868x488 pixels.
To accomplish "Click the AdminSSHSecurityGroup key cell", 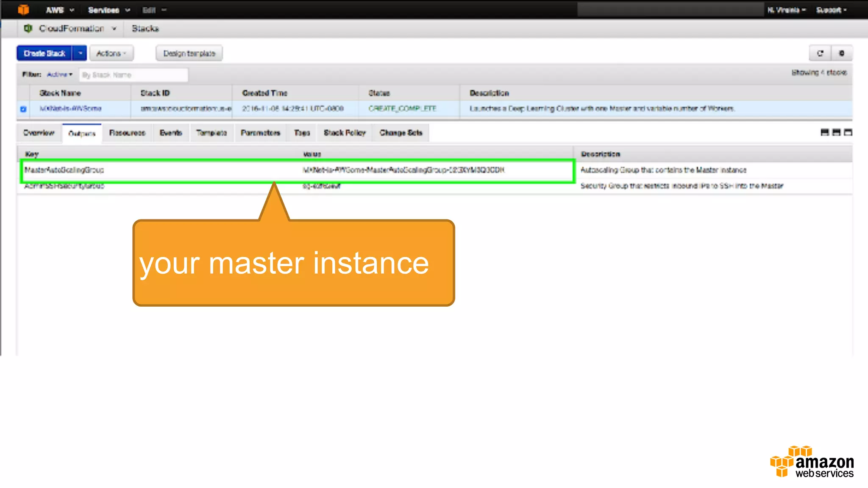I will click(64, 186).
